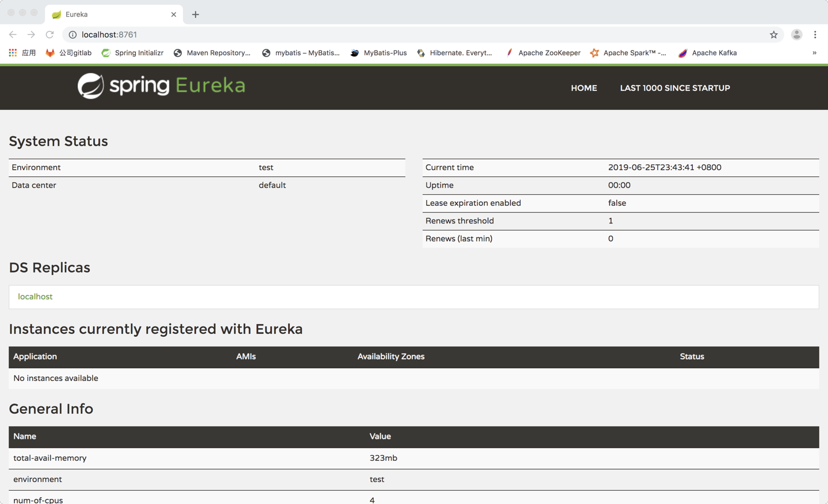Open the Spring Initializr bookmark
Viewport: 828px width, 504px height.
pyautogui.click(x=132, y=53)
